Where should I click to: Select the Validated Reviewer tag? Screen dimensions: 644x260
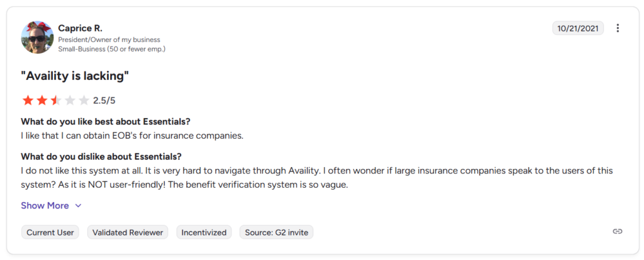click(128, 232)
